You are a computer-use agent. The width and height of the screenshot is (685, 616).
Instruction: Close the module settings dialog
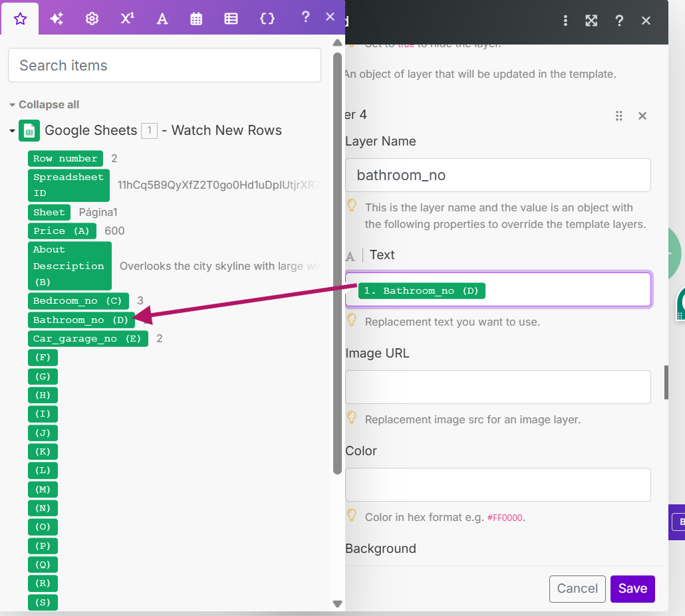pos(646,21)
